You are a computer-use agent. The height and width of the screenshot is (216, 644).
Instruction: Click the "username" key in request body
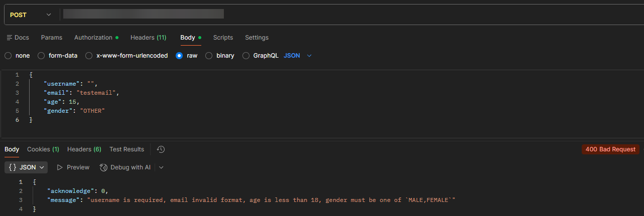(61, 84)
